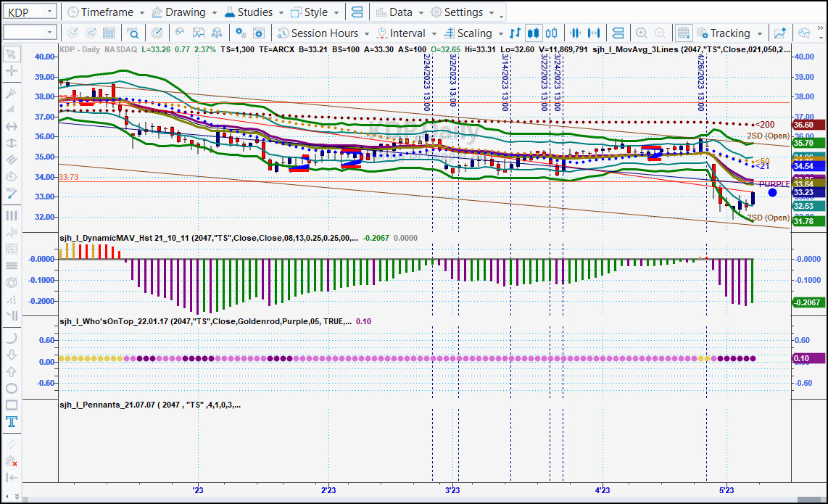Click the 36.60 dark red price label
This screenshot has height=504, width=828.
point(808,125)
